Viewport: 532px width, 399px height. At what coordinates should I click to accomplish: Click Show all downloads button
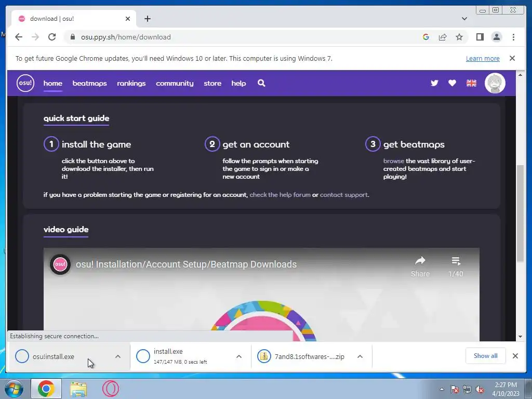[486, 356]
